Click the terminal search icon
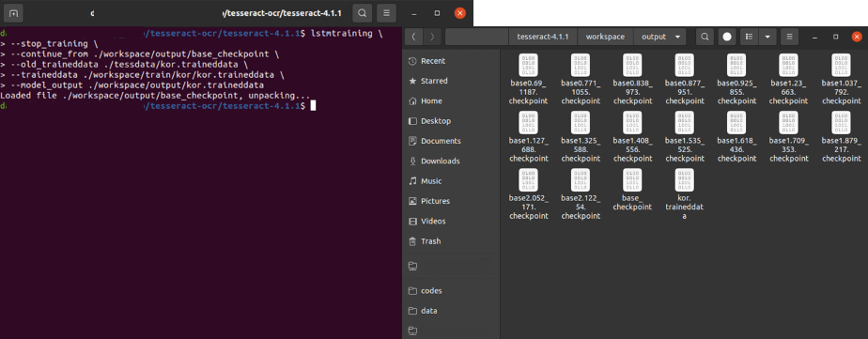The image size is (868, 339). click(362, 13)
